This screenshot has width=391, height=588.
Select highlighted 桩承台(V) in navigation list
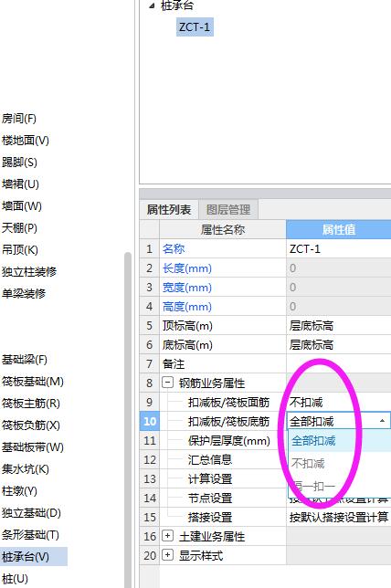tap(34, 557)
